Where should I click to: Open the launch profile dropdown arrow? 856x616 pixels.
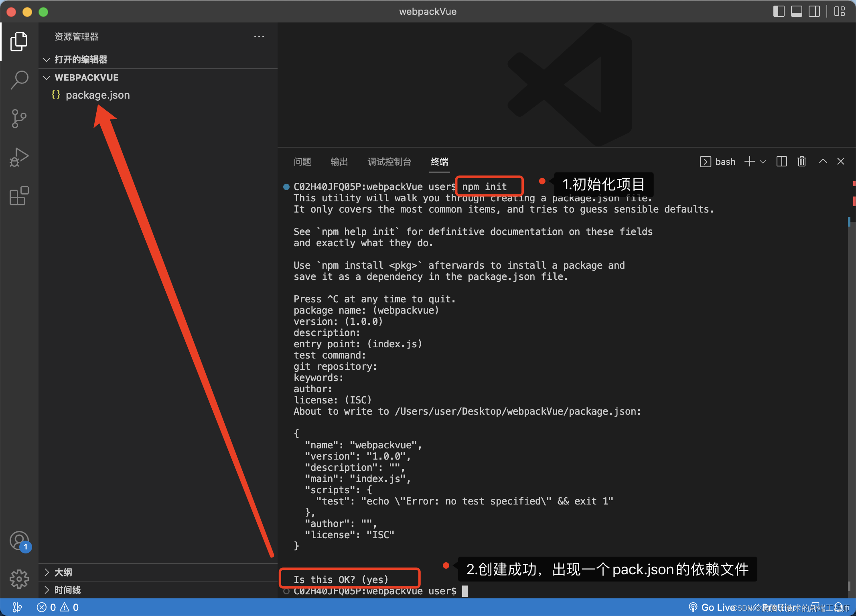pos(763,162)
